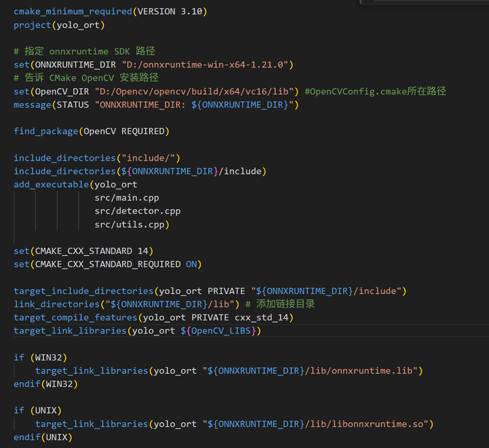Click include_directories with ONNXRUNTIME_DIR include

pos(140,171)
